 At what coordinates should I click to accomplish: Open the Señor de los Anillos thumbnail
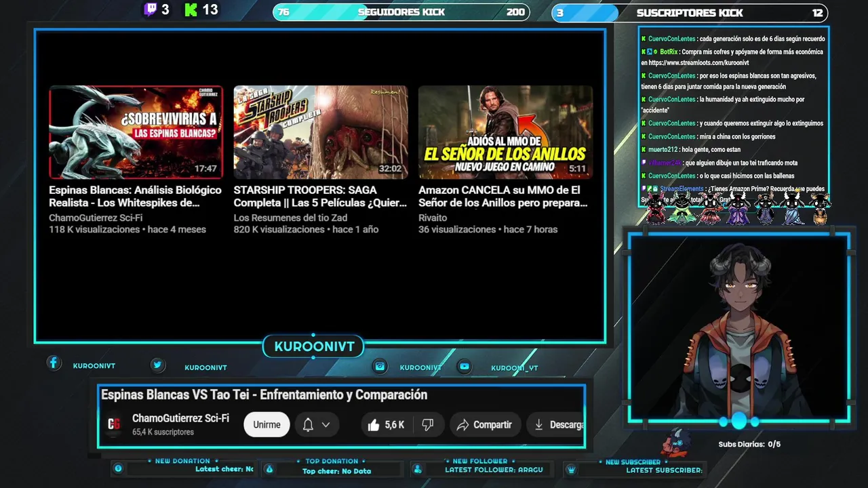click(505, 132)
